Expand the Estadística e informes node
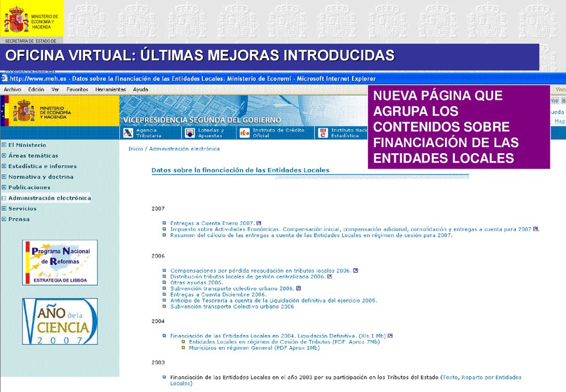This screenshot has height=392, width=566. 4,166
